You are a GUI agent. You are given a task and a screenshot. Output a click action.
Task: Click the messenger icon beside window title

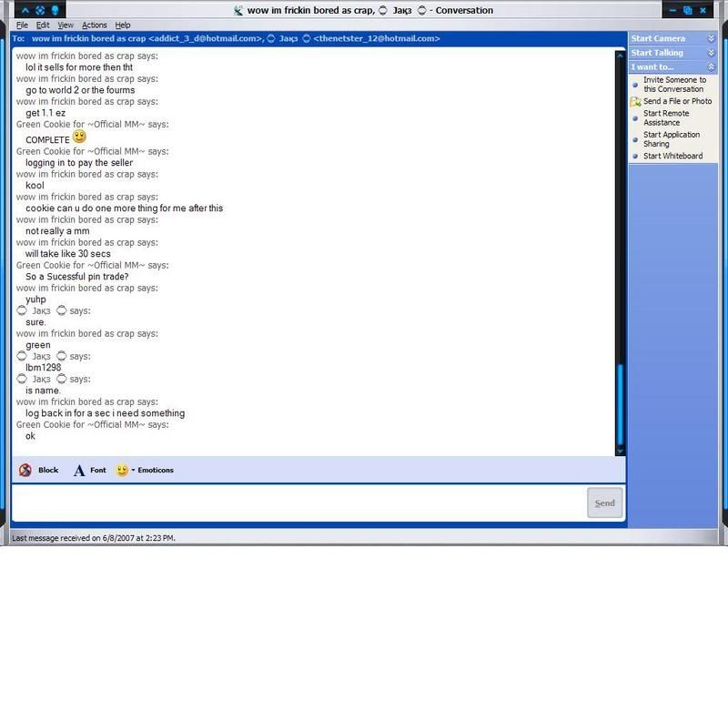[238, 10]
